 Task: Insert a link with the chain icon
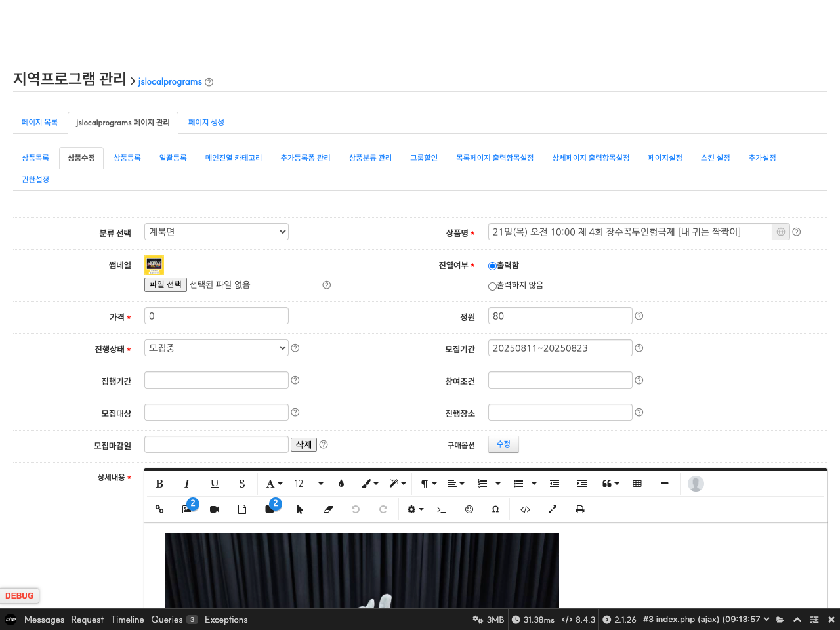pos(159,509)
